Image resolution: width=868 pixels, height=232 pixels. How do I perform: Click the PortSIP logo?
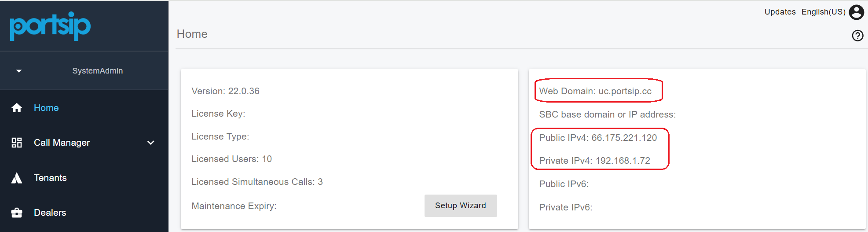[50, 26]
